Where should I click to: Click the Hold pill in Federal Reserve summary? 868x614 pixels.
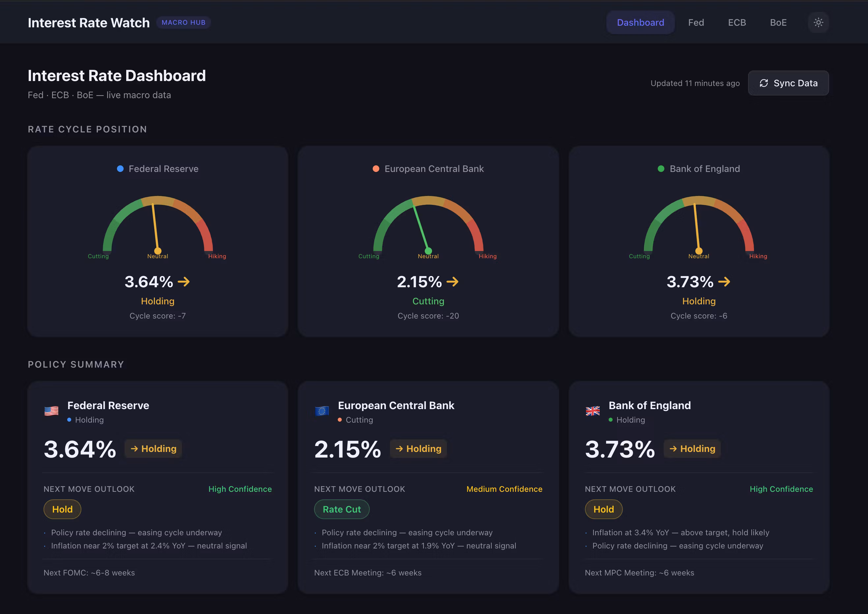[62, 509]
